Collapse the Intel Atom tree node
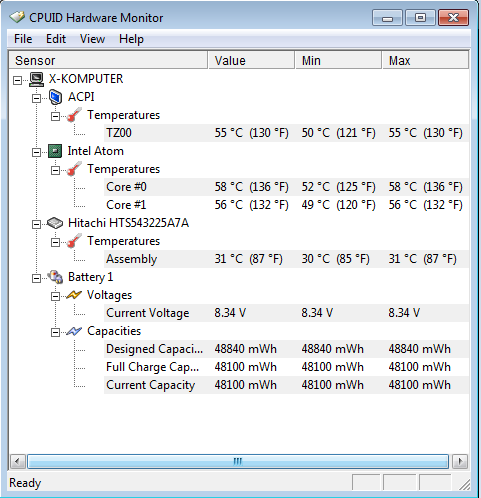 pos(36,152)
